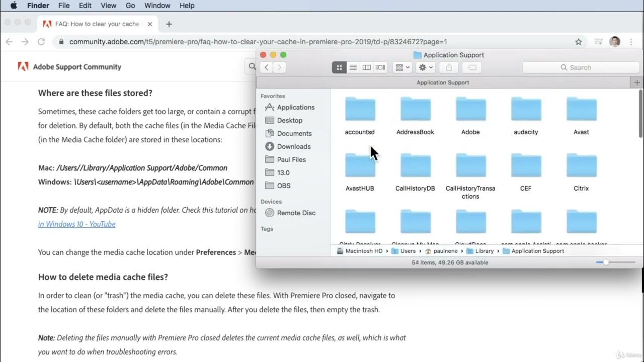Select the AddressBook folder
Viewport: 644px width, 362px height.
point(415,116)
